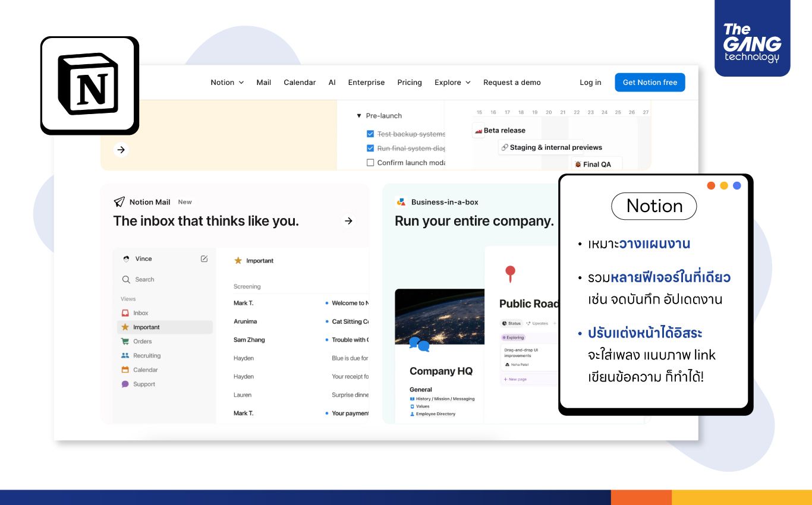Open the Notion dropdown in navigation bar

[227, 83]
